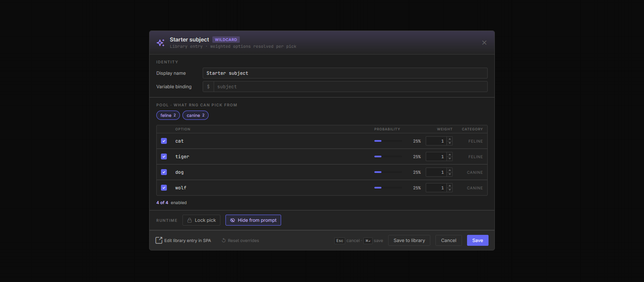Viewport: 644px width, 282px height.
Task: Focus the dog weight field
Action: point(436,172)
